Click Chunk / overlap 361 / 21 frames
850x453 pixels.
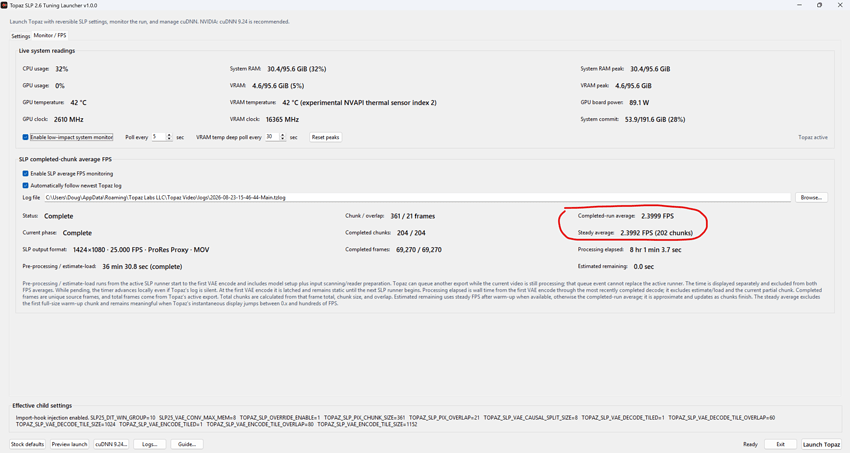(x=413, y=216)
